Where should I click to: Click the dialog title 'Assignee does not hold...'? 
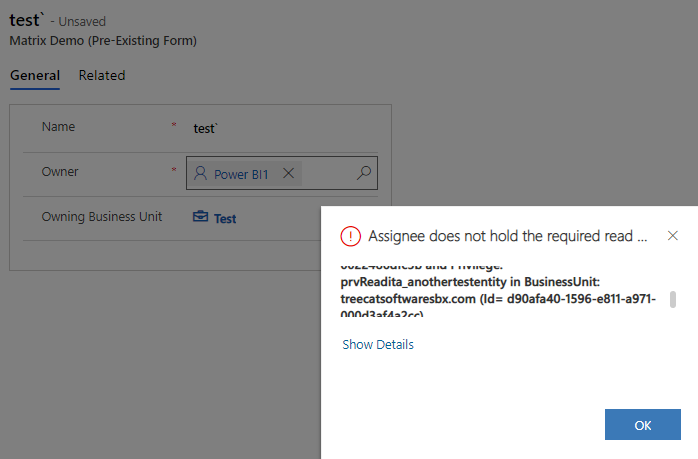click(x=507, y=236)
